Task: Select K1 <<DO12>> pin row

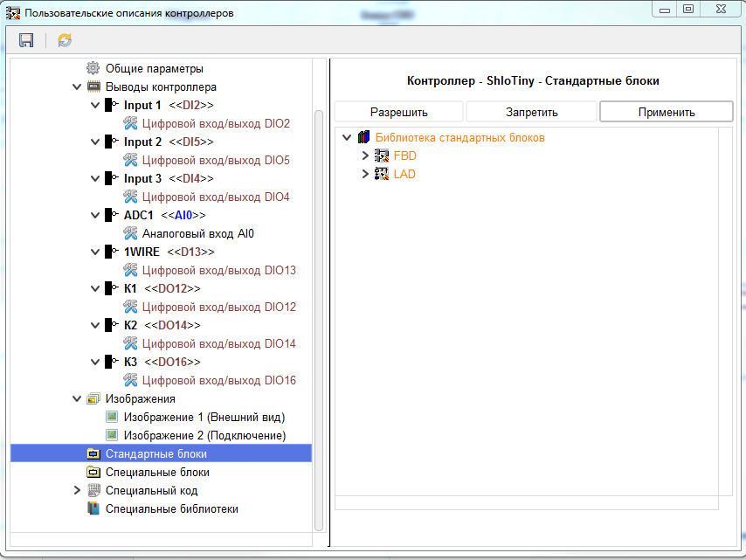Action: (162, 288)
